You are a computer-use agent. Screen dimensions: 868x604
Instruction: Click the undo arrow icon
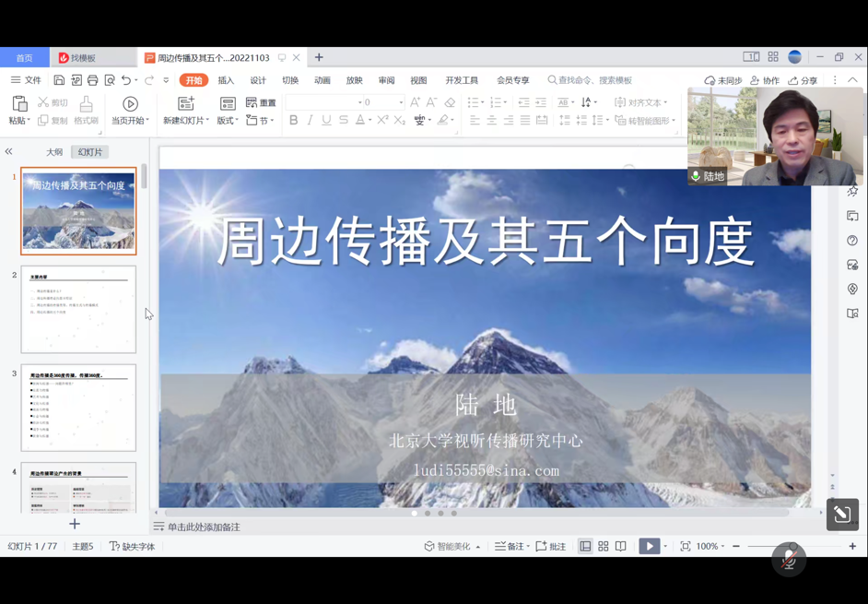point(126,81)
